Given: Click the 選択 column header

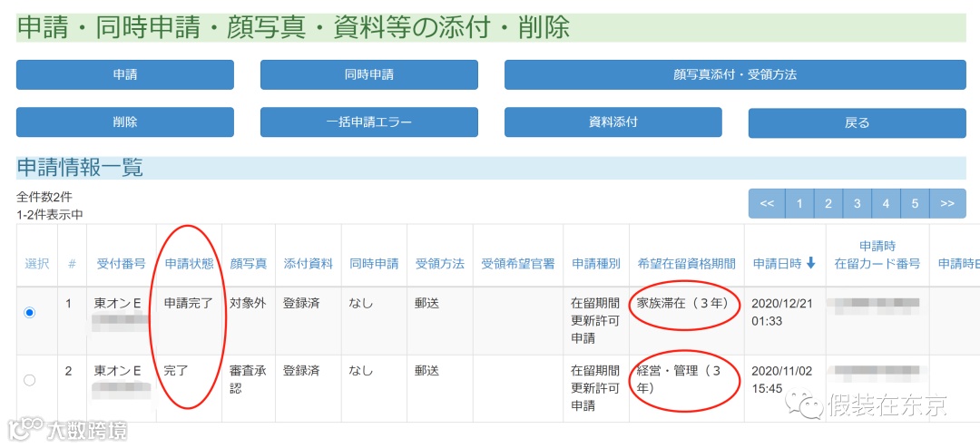Looking at the screenshot, I should click(x=37, y=264).
